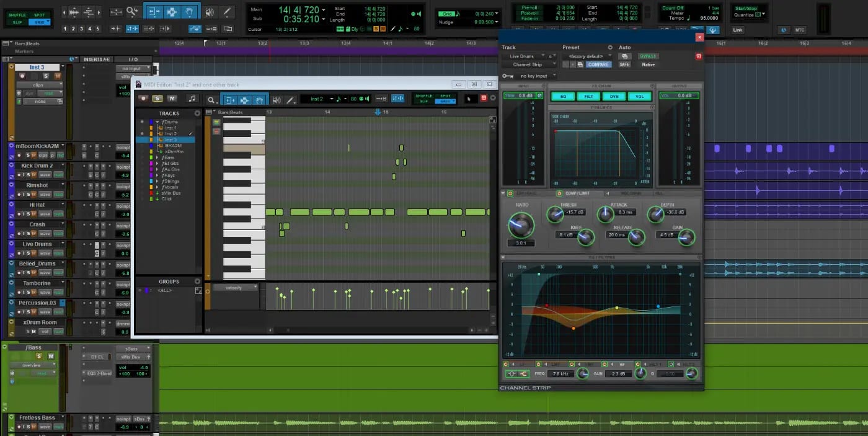Click the key input icon in plugin
The width and height of the screenshot is (868, 436).
[x=508, y=76]
